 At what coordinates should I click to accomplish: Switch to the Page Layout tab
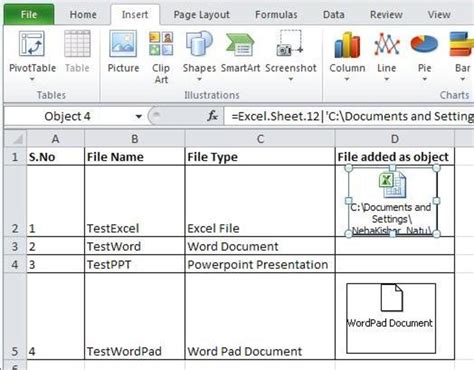point(201,15)
